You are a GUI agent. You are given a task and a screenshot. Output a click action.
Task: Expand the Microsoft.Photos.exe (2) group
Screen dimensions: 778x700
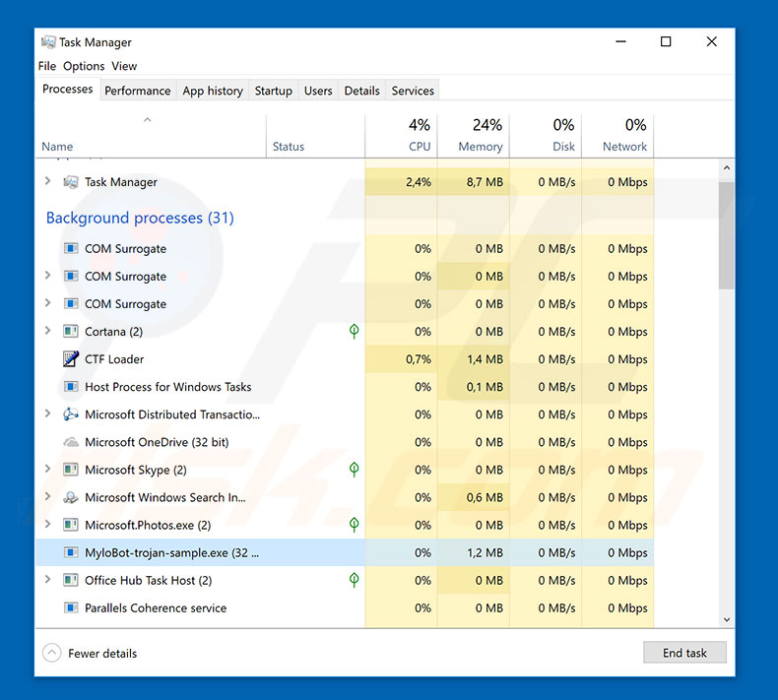point(47,524)
